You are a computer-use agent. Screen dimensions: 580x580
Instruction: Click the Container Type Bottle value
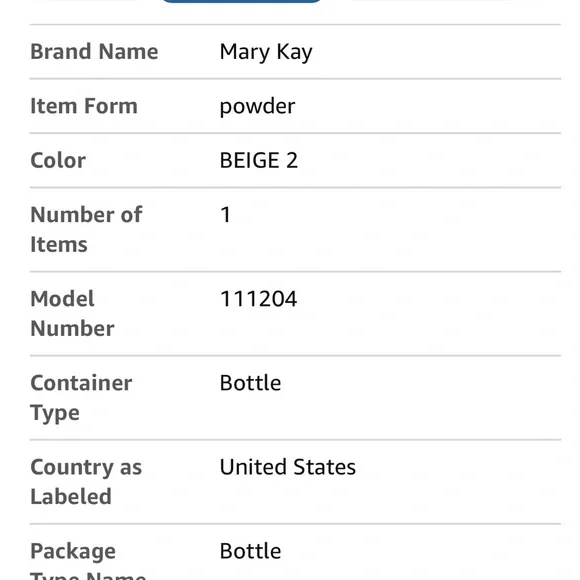click(x=250, y=383)
